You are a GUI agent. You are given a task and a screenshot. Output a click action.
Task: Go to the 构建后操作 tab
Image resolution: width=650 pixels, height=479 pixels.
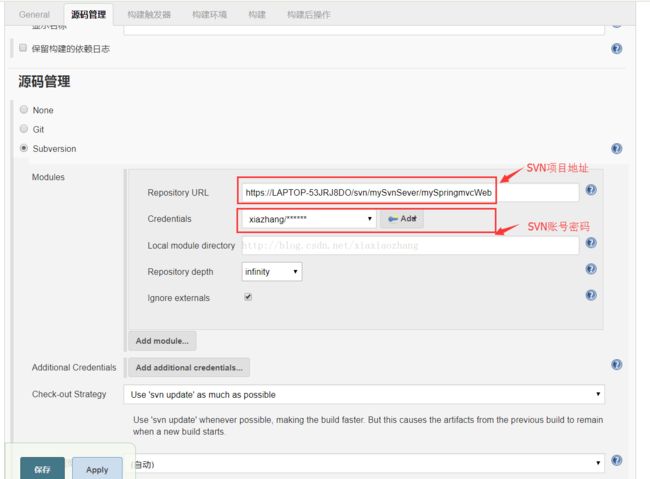point(309,15)
